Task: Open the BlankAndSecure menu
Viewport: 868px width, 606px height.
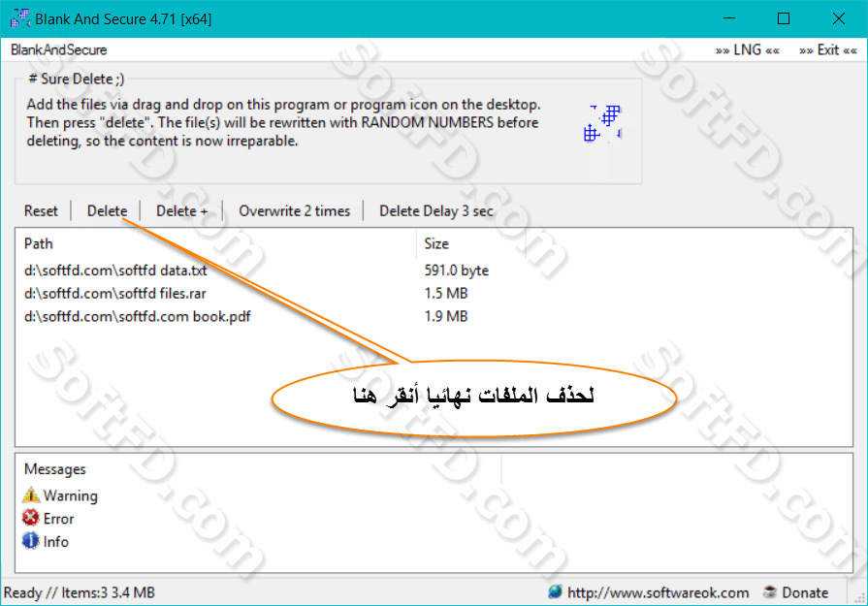Action: pyautogui.click(x=59, y=49)
